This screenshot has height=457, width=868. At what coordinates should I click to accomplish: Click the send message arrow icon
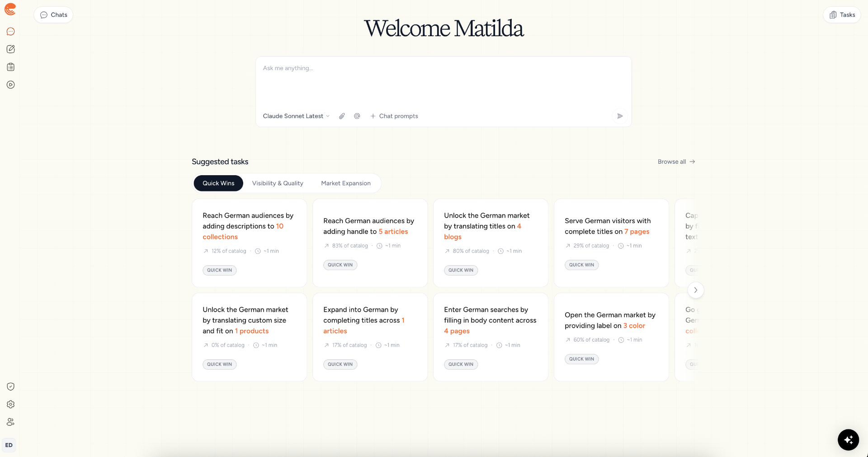click(620, 116)
